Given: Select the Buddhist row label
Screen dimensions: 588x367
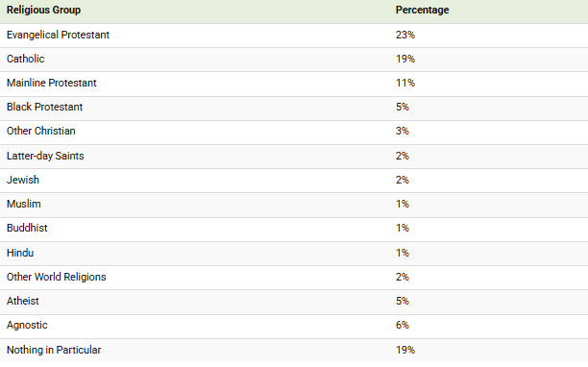Looking at the screenshot, I should (x=27, y=228).
